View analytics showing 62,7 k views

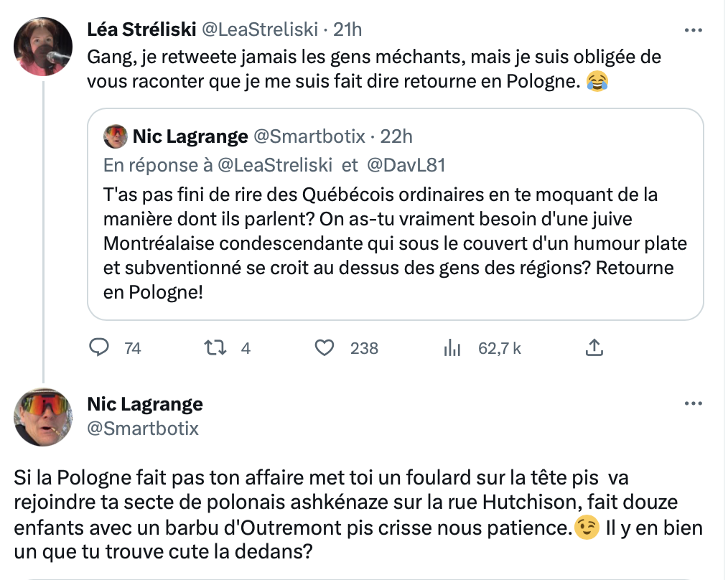coord(452,348)
